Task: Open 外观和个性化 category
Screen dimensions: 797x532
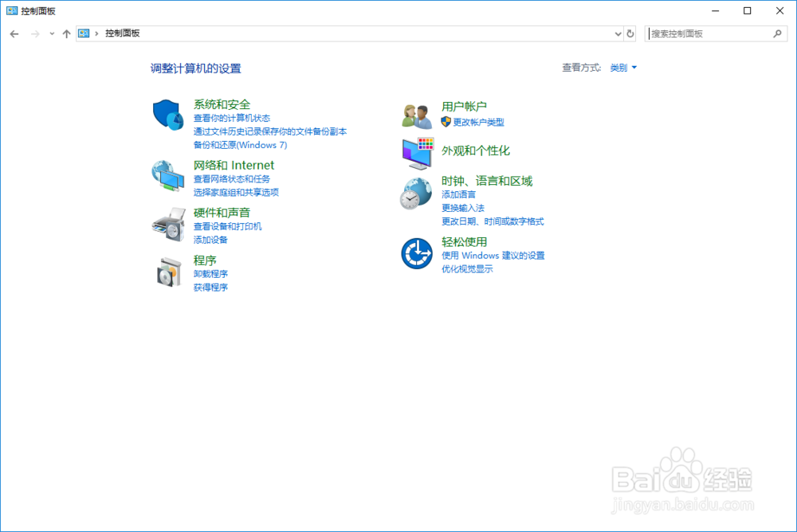Action: (475, 151)
